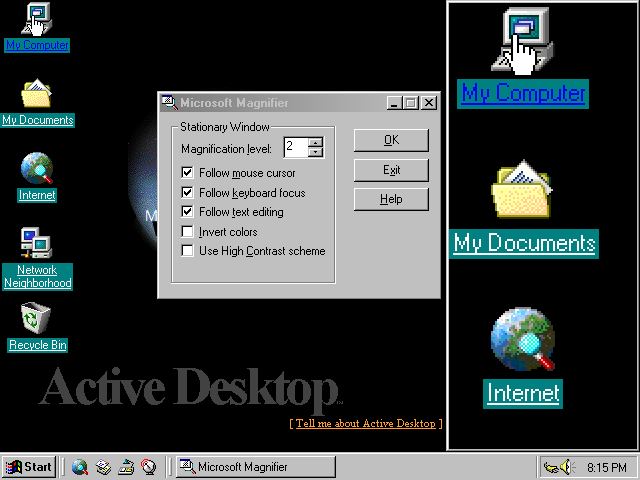The width and height of the screenshot is (640, 480).
Task: Open Tell me about Active Desktop link
Action: coord(366,423)
